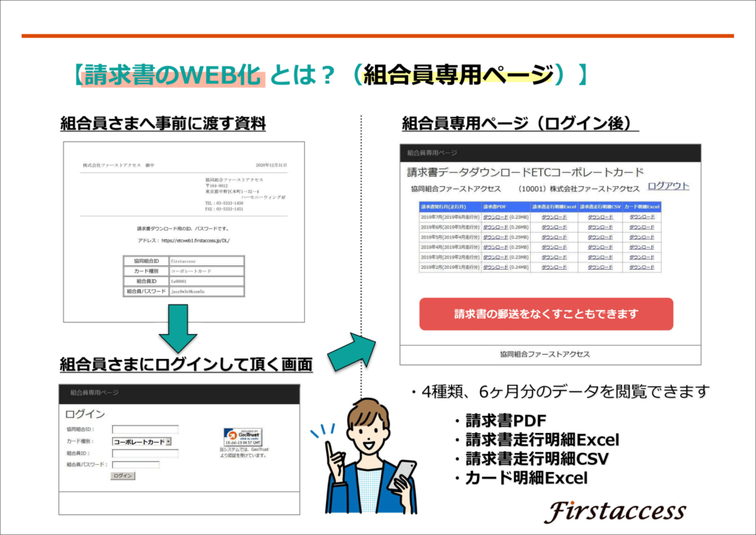Image resolution: width=756 pixels, height=535 pixels.
Task: Click 請求書データダウンロードETCコーポレートカード heading
Action: coord(526,172)
